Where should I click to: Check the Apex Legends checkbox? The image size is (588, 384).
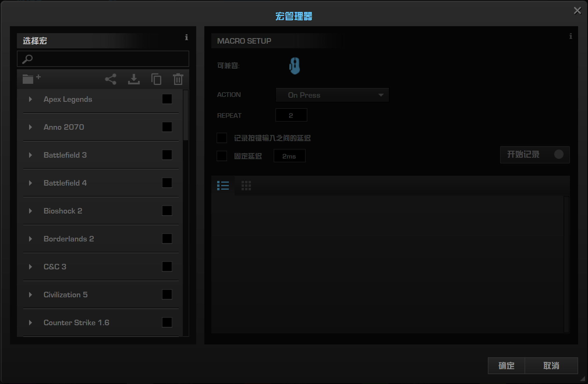(x=167, y=99)
